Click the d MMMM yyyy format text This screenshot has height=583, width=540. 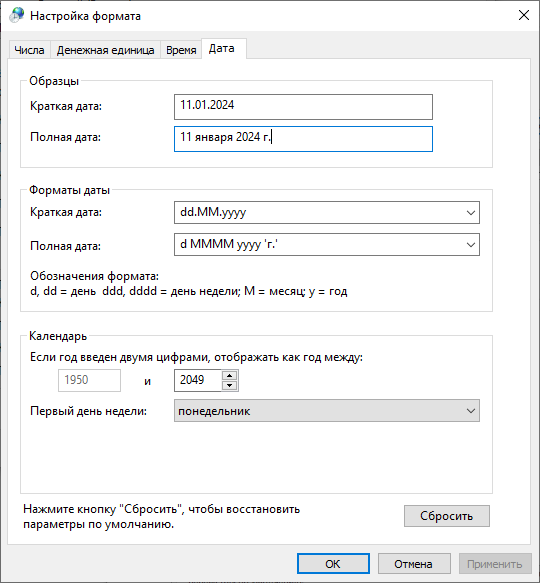pos(229,245)
